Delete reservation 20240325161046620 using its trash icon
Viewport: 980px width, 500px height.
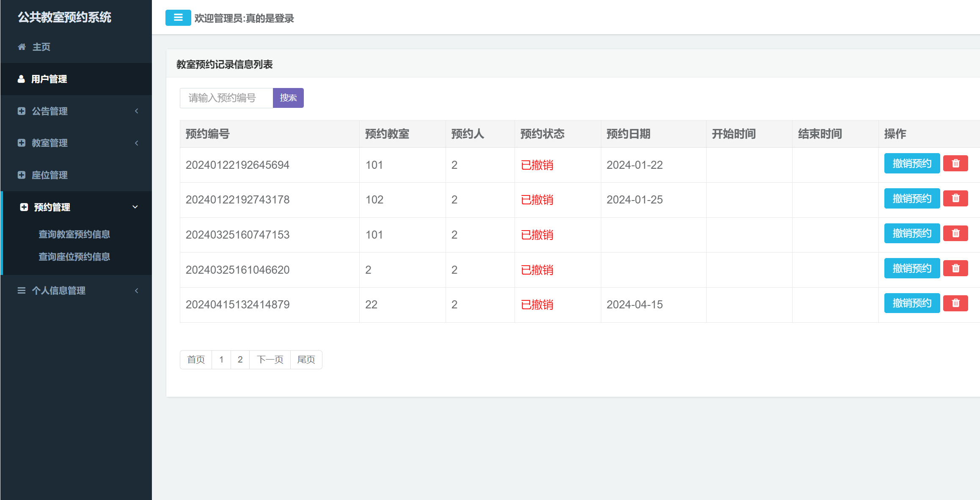coord(955,268)
